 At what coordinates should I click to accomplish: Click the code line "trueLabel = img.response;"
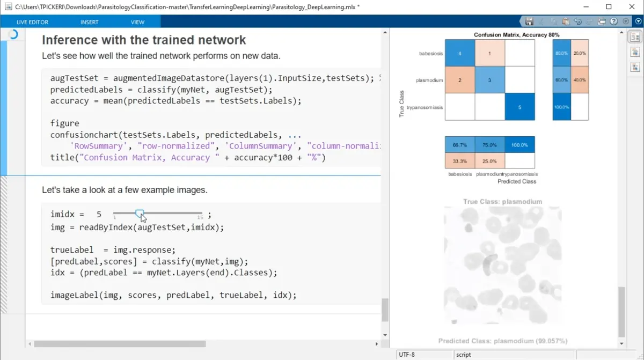pyautogui.click(x=113, y=250)
